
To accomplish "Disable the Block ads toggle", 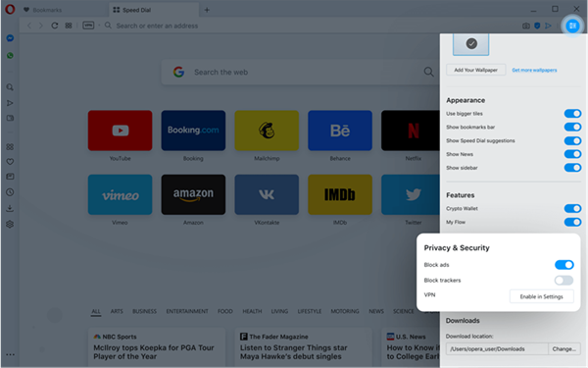I will 564,265.
